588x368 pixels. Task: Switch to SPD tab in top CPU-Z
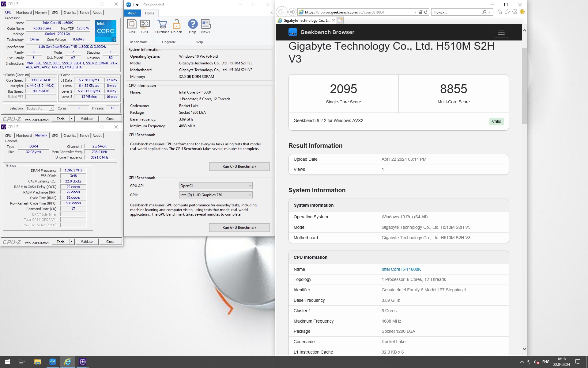click(55, 13)
